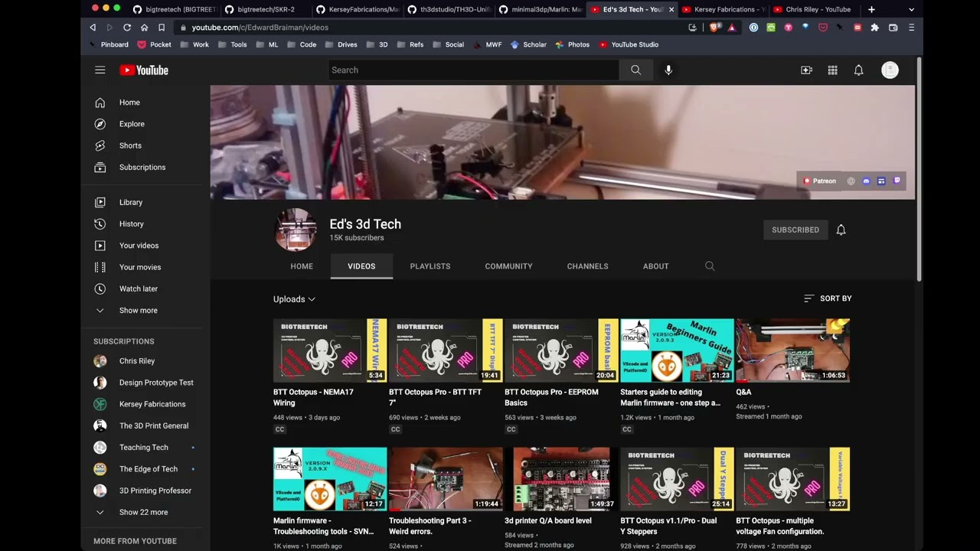Open the YouTube Studio bookmark
The width and height of the screenshot is (980, 551).
pos(629,44)
